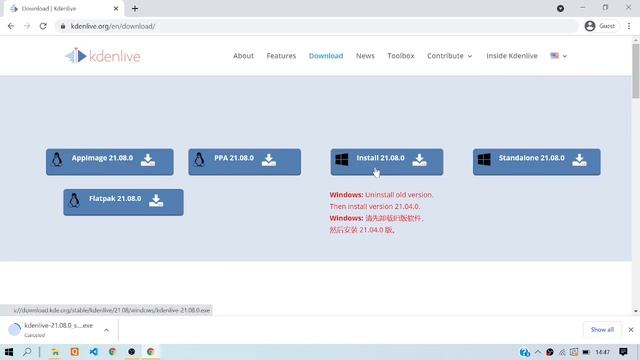This screenshot has height=360, width=640.
Task: Expand the Contribute dropdown menu
Action: 449,56
